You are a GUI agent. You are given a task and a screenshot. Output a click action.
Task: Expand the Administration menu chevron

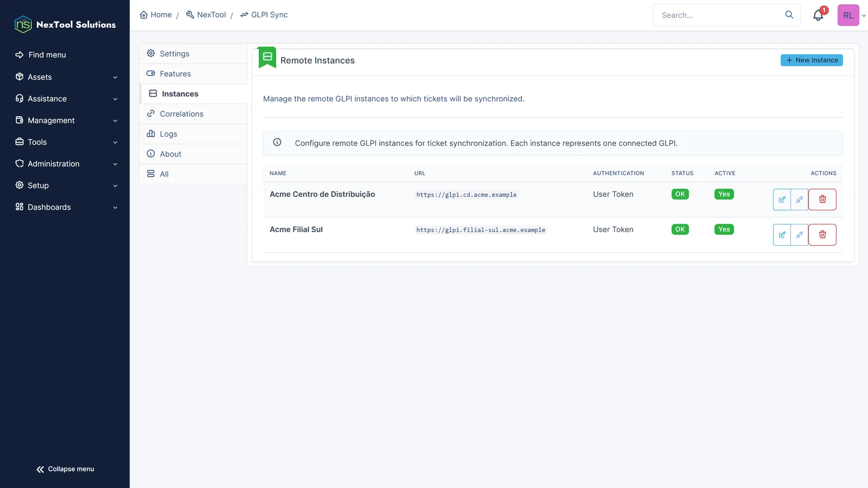[x=115, y=164]
